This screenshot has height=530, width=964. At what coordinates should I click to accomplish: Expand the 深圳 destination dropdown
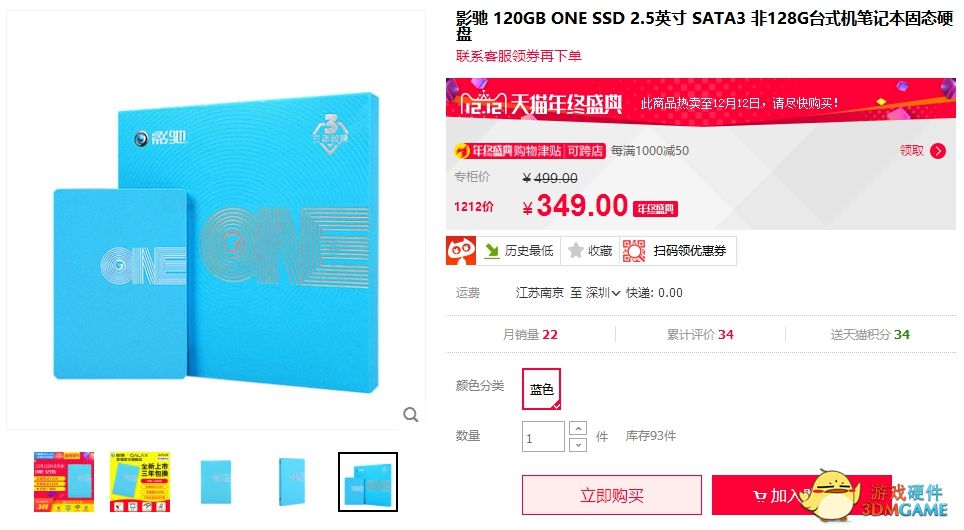tap(602, 293)
